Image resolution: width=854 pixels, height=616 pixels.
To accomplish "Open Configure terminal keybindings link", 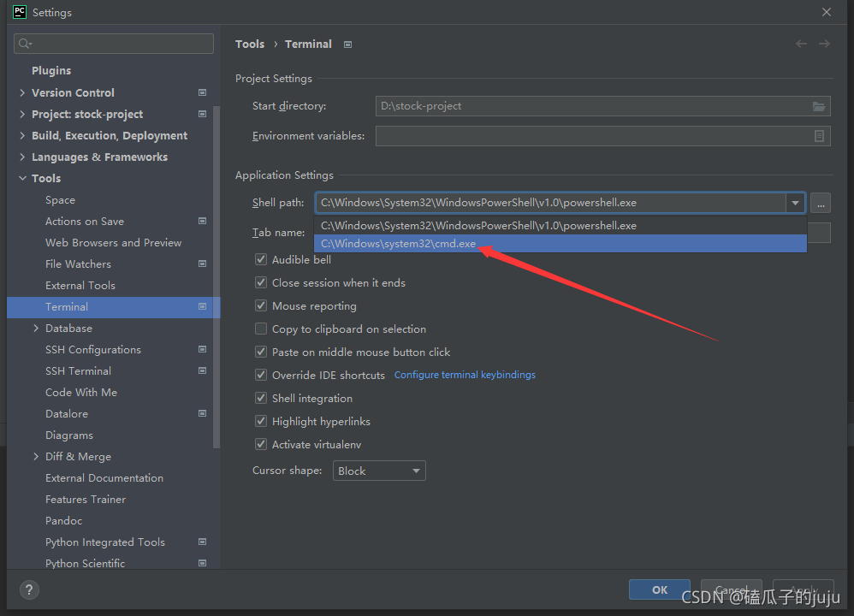I will click(x=465, y=375).
